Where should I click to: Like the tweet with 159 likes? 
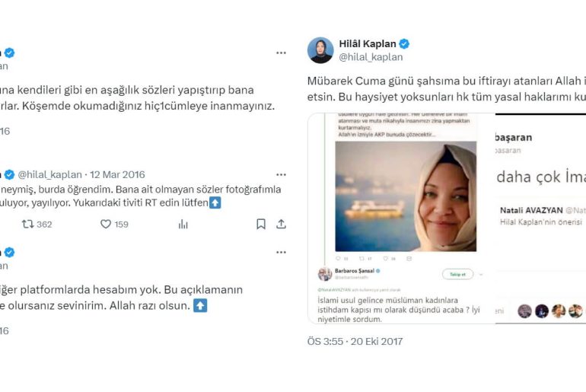[x=106, y=225]
